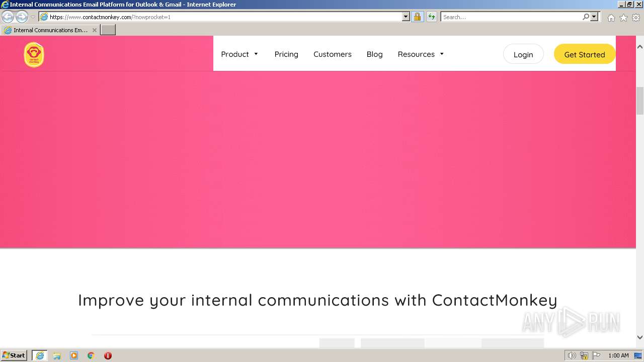Open the Customers page
The height and width of the screenshot is (362, 644).
coord(333,54)
